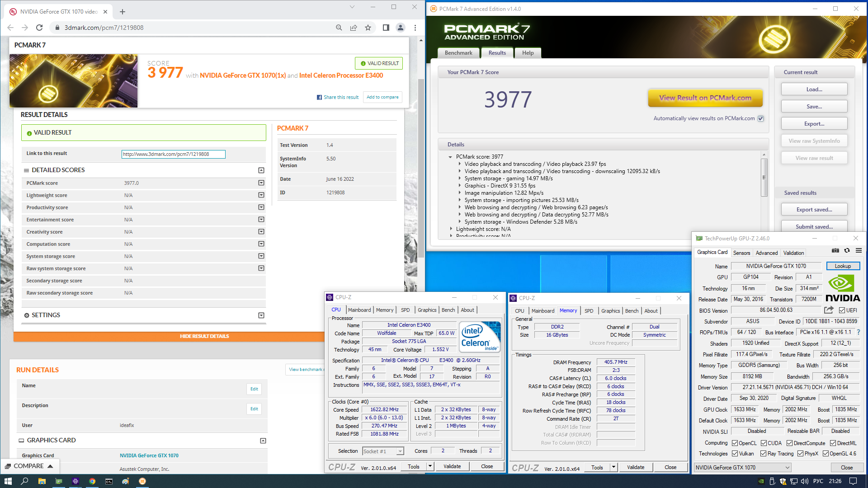The width and height of the screenshot is (868, 488).
Task: Click the Command Prompt taskbar icon
Action: click(x=109, y=481)
